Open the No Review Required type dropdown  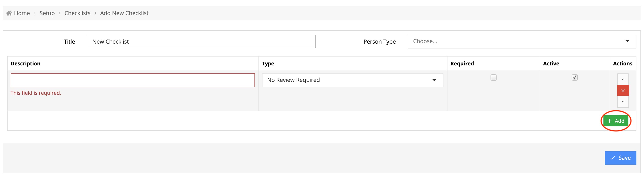coord(353,80)
